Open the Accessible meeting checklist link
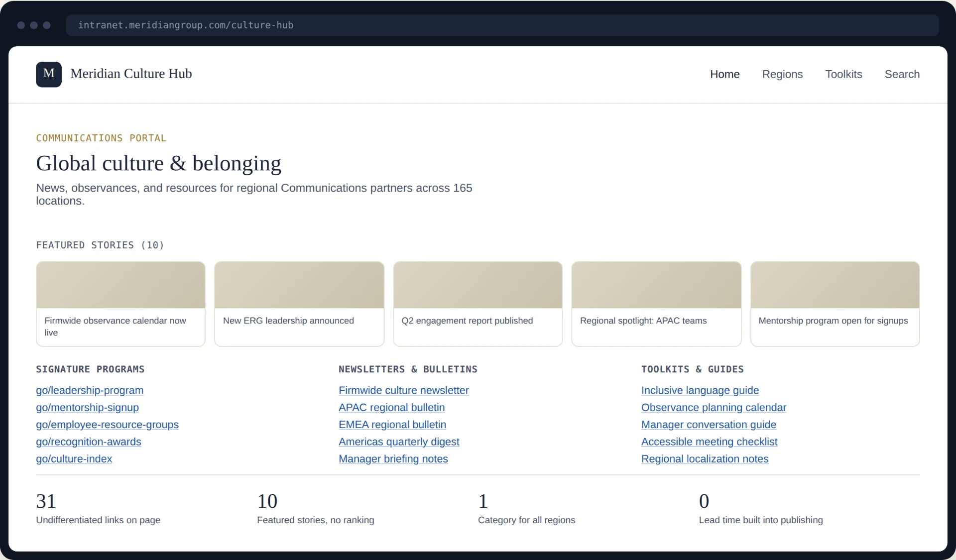This screenshot has width=956, height=560. pos(709,442)
